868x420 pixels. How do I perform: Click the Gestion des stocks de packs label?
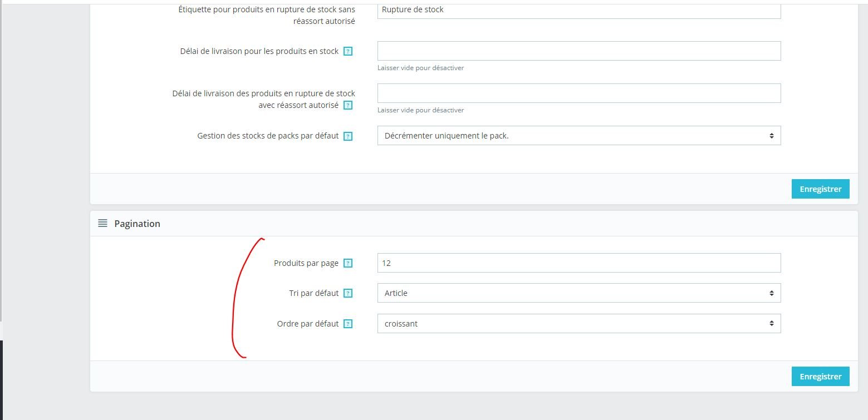tap(268, 136)
